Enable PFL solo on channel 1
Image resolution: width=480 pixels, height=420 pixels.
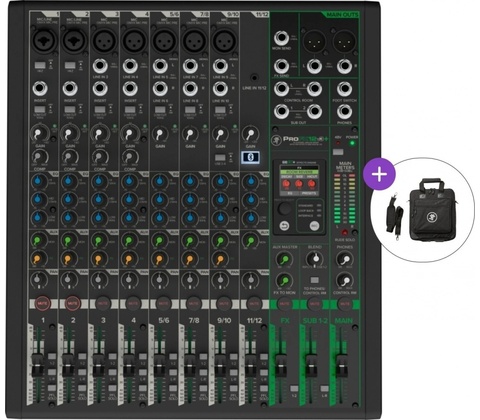click(52, 388)
